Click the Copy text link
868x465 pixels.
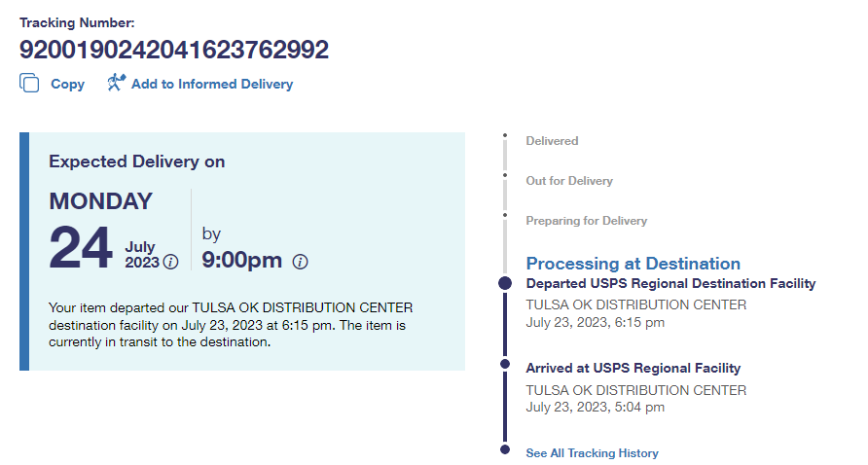coord(67,85)
